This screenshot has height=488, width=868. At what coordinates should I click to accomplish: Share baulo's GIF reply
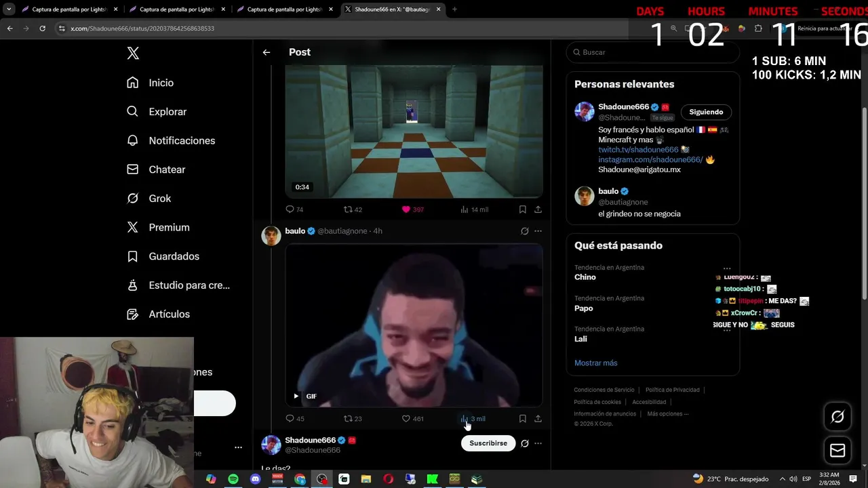click(x=538, y=419)
